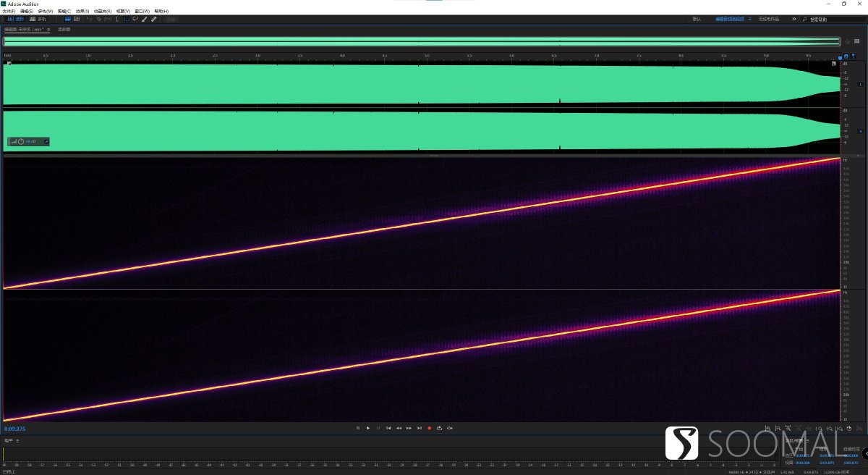868x475 pixels.
Task: Click the time ruler at the 5.0 mark
Action: (x=427, y=56)
